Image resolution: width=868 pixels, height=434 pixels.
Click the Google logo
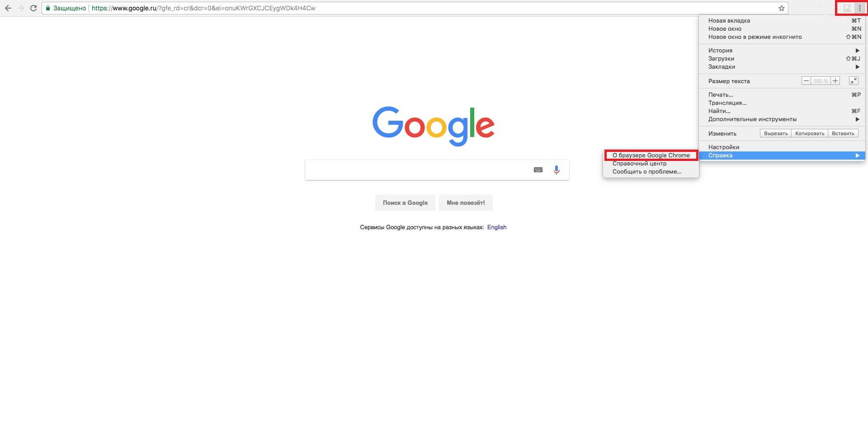coord(434,126)
